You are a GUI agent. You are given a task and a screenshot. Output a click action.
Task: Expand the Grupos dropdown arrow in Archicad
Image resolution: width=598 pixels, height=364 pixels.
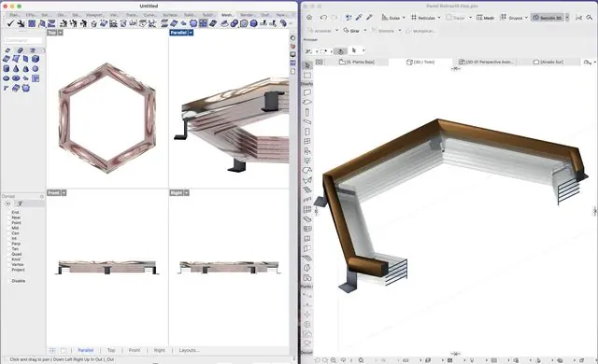[526, 18]
